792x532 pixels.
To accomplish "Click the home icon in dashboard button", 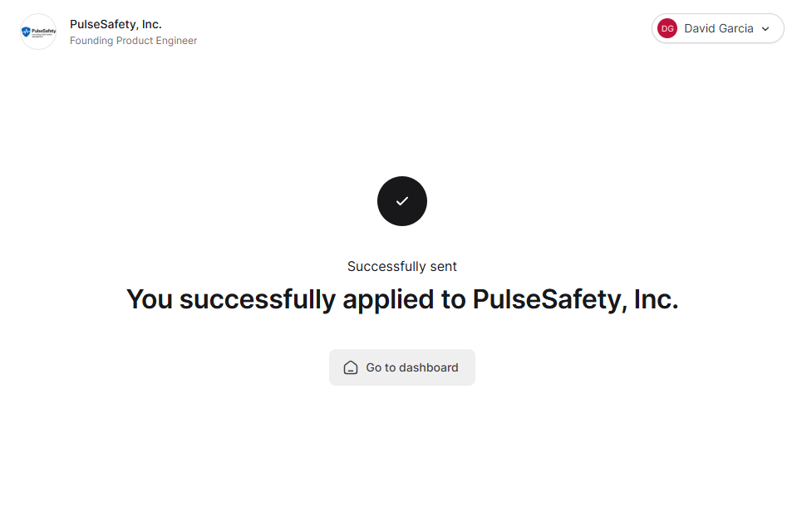I will 351,367.
